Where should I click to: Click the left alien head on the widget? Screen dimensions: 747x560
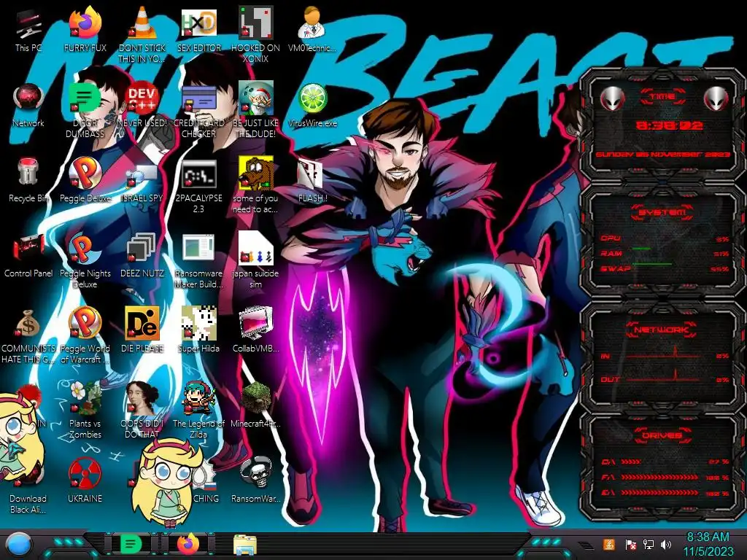click(612, 99)
